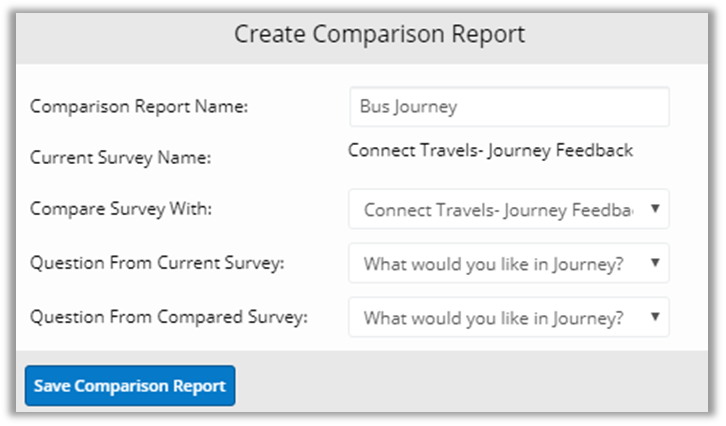The image size is (726, 426).
Task: Expand the Question From Current Survey dropdown
Action: pos(500,264)
